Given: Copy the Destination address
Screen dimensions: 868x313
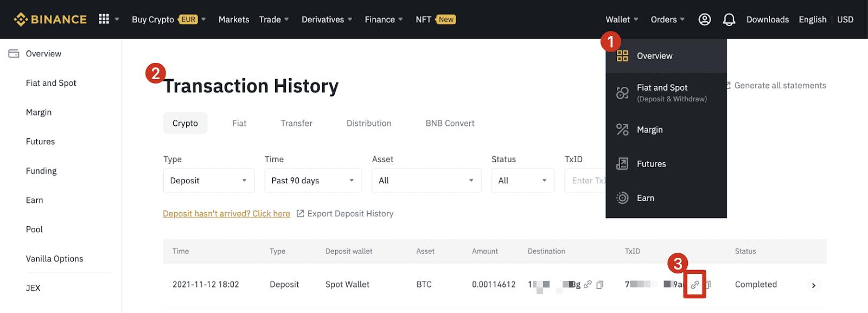Looking at the screenshot, I should click(600, 285).
